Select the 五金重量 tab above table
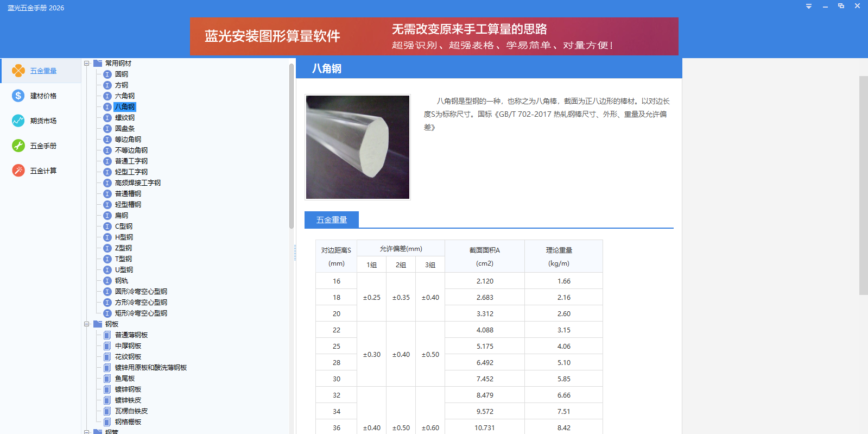Image resolution: width=868 pixels, height=434 pixels. coord(332,220)
